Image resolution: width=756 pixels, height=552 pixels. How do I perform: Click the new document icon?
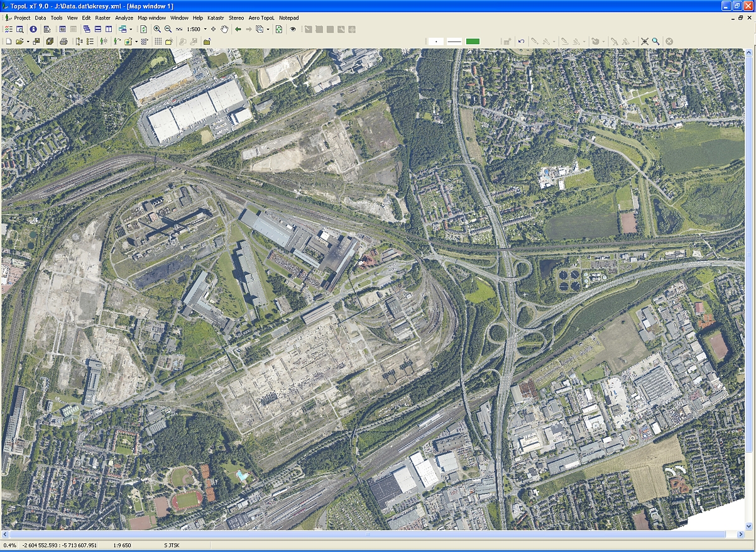(8, 41)
